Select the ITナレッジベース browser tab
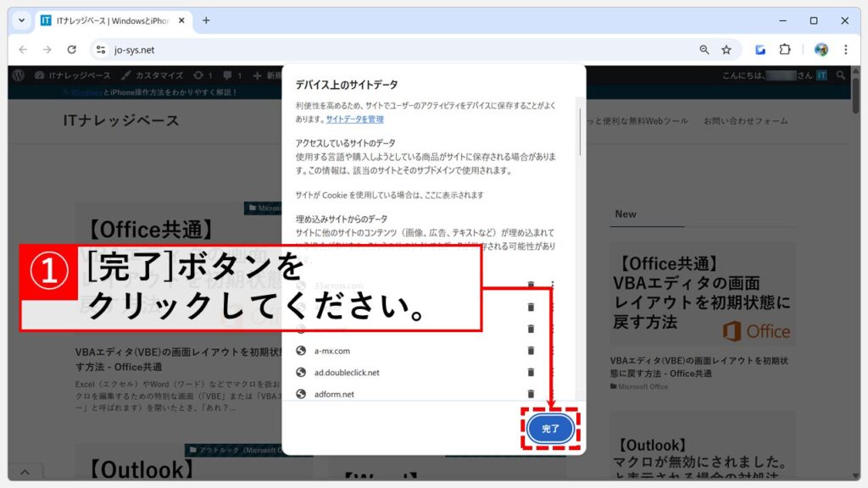This screenshot has height=488, width=868. point(114,20)
